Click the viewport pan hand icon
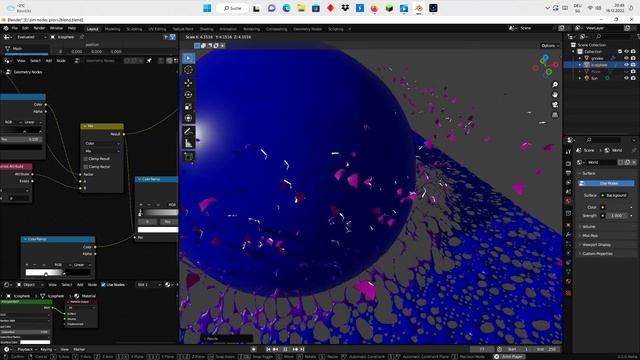The width and height of the screenshot is (640, 360). [555, 95]
